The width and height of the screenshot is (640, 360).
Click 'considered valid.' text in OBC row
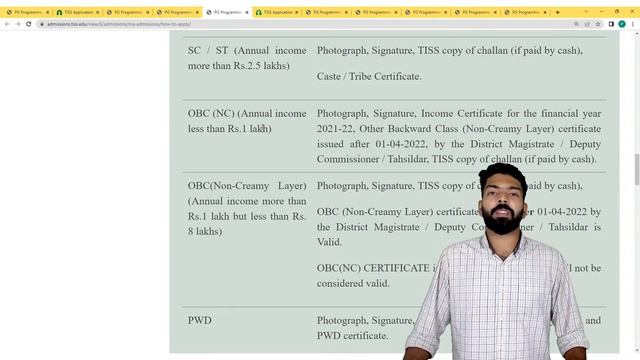coord(353,283)
